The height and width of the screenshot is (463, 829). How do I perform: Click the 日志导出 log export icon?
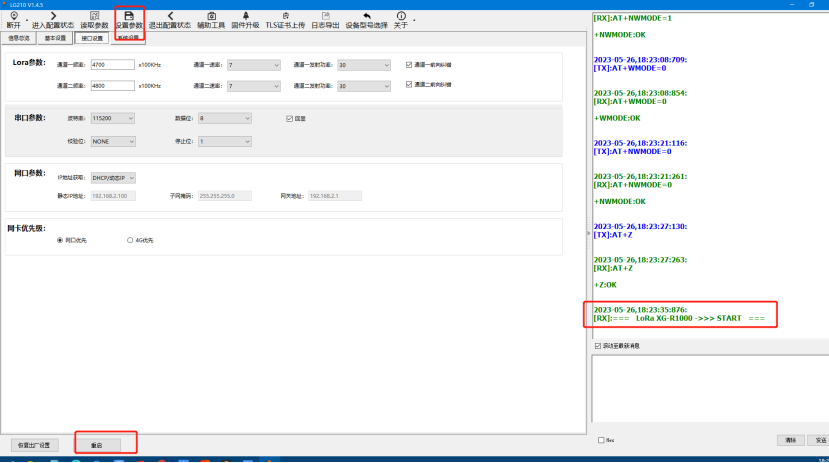[326, 16]
